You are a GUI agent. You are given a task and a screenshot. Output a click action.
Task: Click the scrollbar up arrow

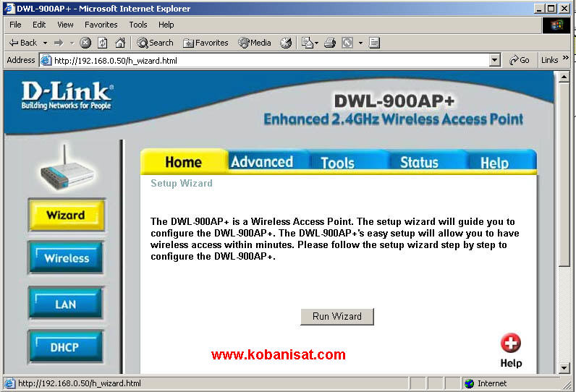[564, 77]
